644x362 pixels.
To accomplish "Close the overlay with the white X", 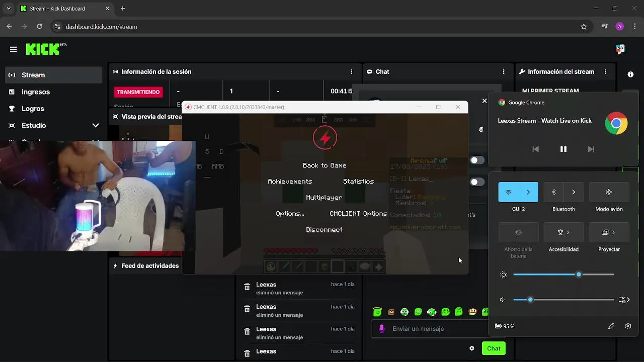I will [x=485, y=101].
